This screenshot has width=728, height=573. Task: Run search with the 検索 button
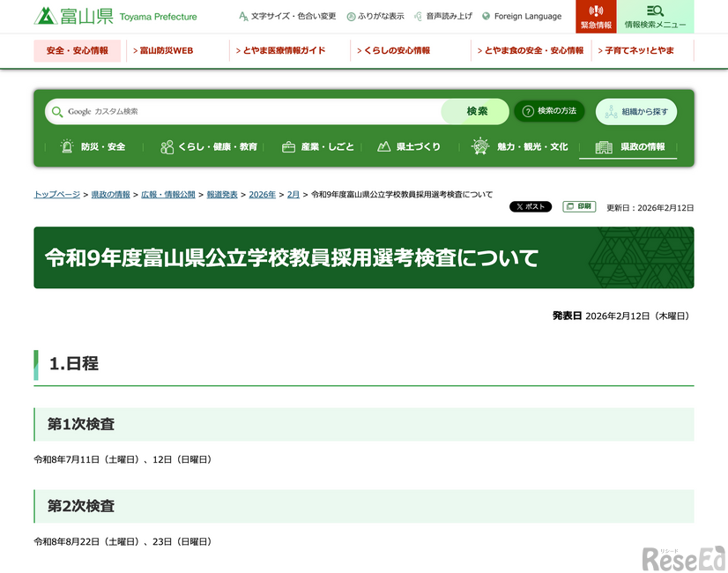coord(474,112)
